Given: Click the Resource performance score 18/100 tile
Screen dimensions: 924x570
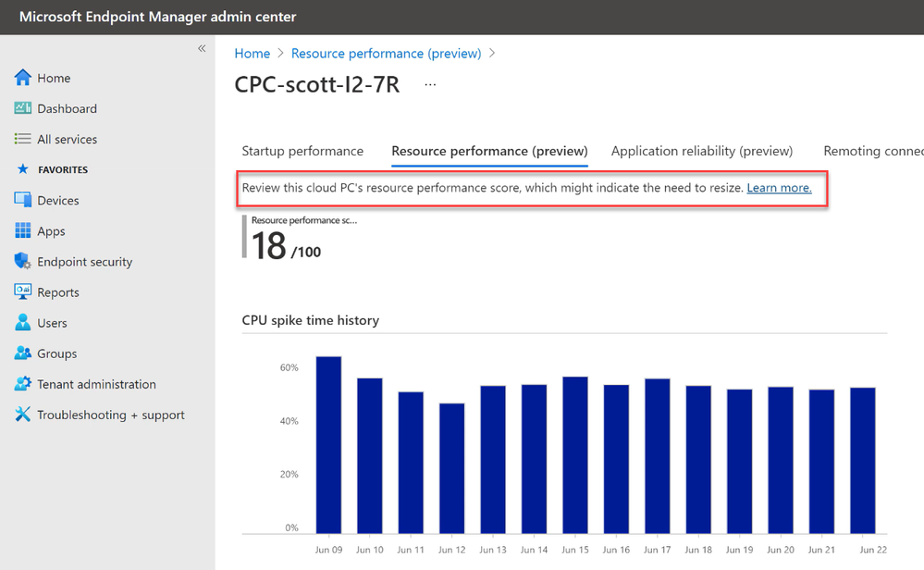Looking at the screenshot, I should tap(300, 238).
